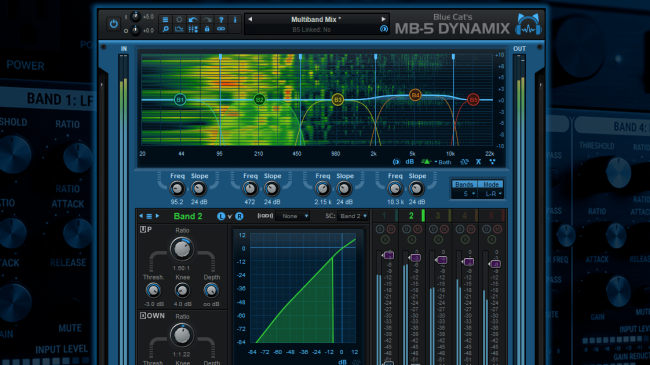
Task: Select the B4 band node on the spectrum
Action: (x=415, y=95)
